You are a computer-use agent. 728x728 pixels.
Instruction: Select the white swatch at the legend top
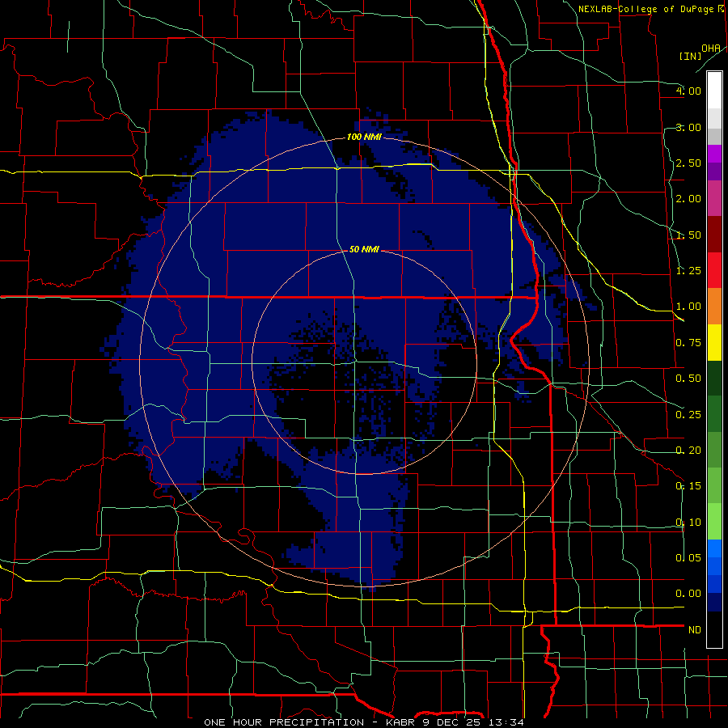714,91
